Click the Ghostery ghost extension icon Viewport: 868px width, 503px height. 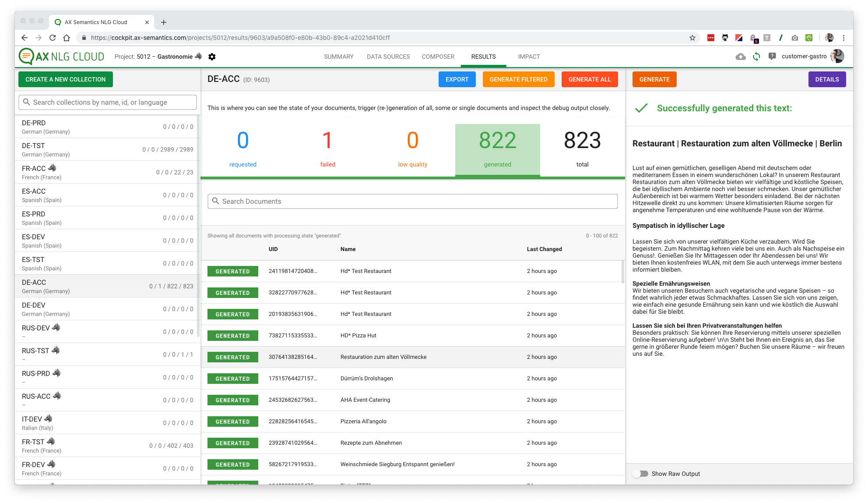tap(753, 38)
